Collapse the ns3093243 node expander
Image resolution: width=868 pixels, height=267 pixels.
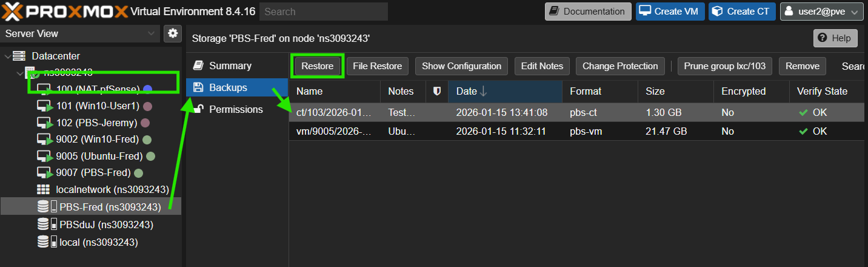[20, 72]
